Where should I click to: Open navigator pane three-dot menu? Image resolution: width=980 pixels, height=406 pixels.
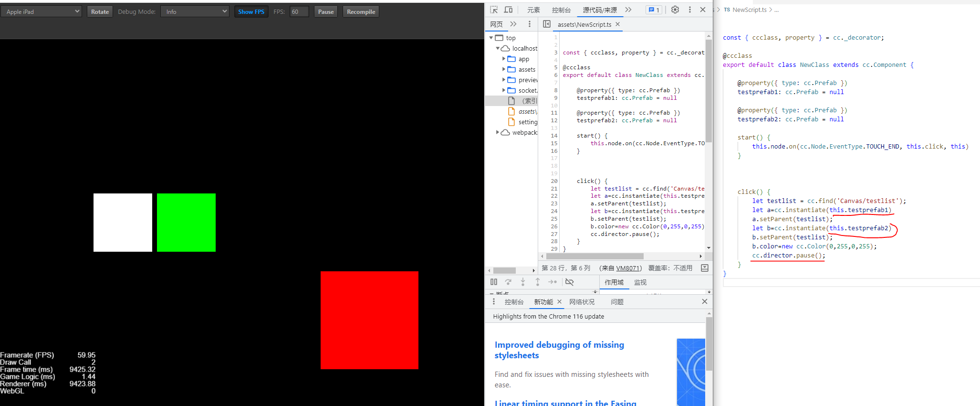coord(530,24)
